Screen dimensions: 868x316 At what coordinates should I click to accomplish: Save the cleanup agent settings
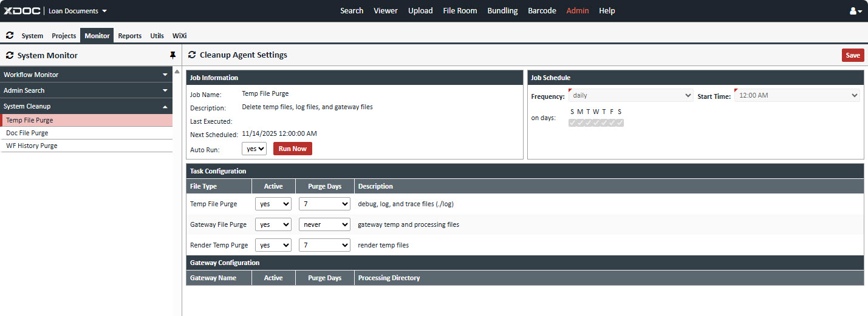pyautogui.click(x=852, y=55)
